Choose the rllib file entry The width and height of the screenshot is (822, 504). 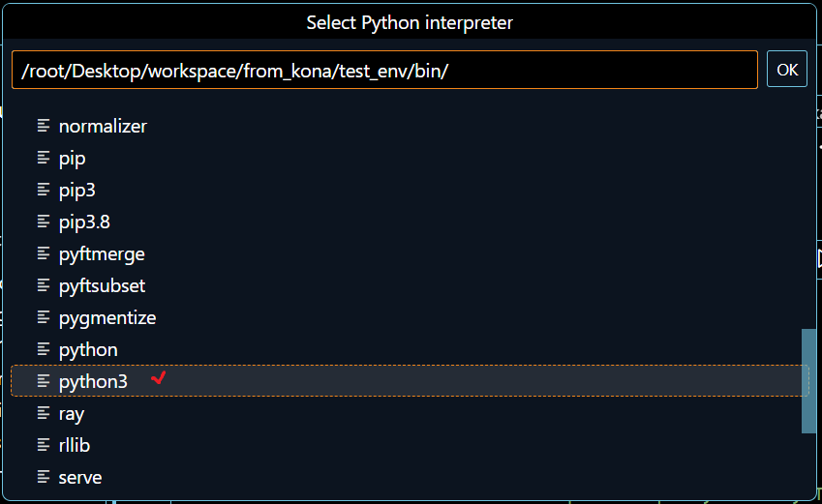(410, 445)
